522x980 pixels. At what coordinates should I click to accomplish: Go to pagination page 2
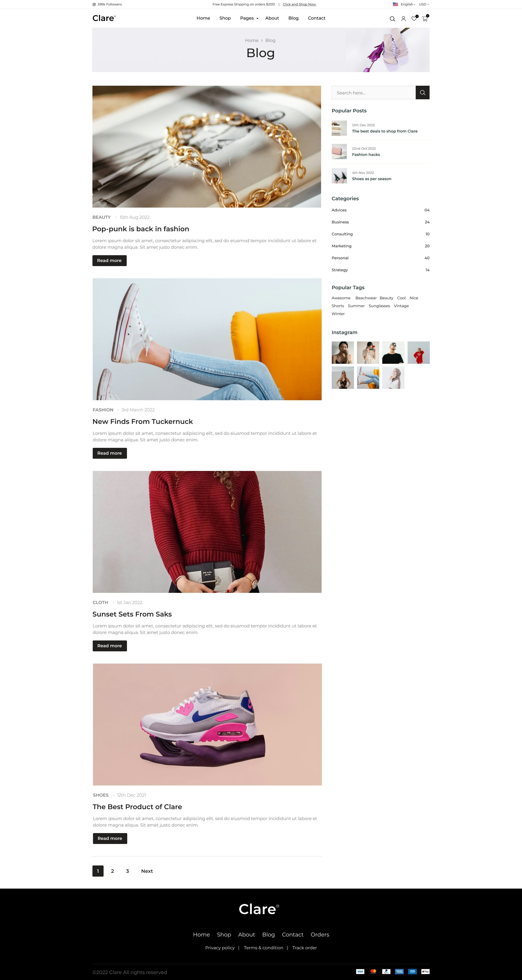(x=113, y=871)
